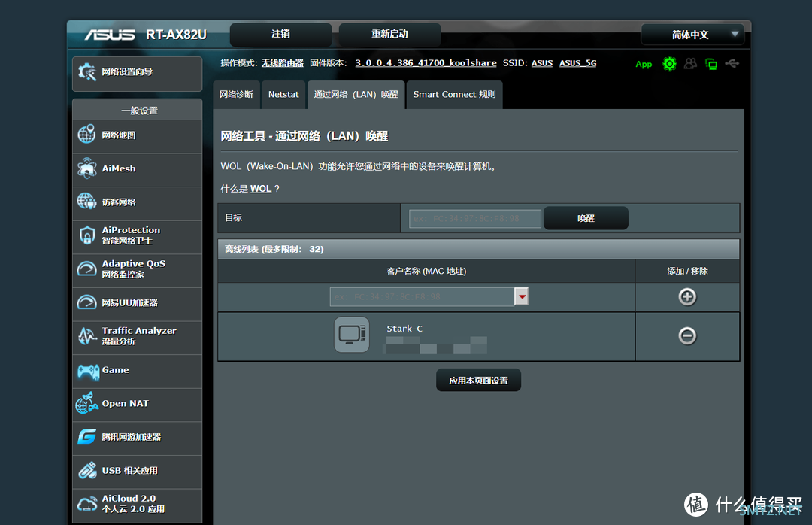Screen dimensions: 812x525
Task: Click the Adaptive QoS gauge icon
Action: (x=87, y=269)
